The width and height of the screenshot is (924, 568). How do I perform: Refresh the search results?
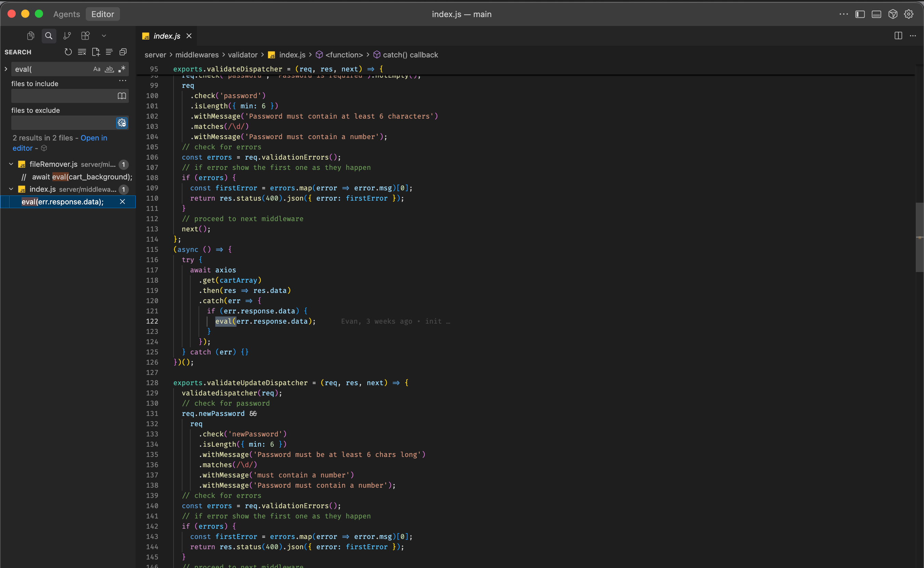(68, 52)
